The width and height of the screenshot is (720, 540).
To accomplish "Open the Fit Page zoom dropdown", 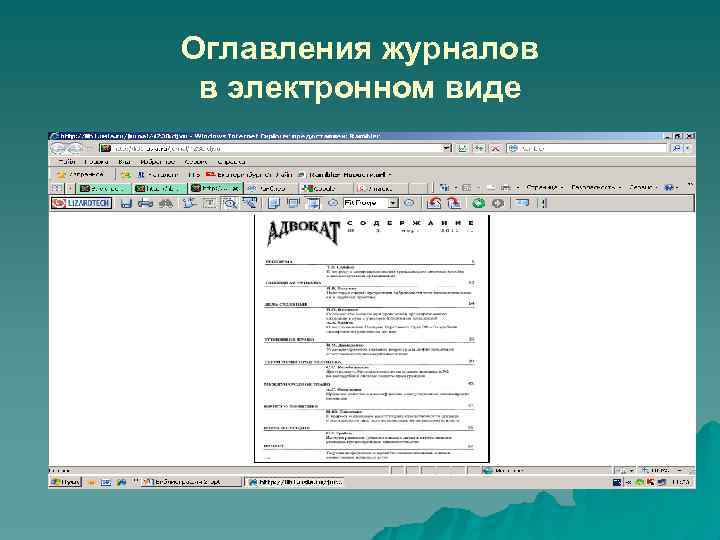I will pos(394,203).
